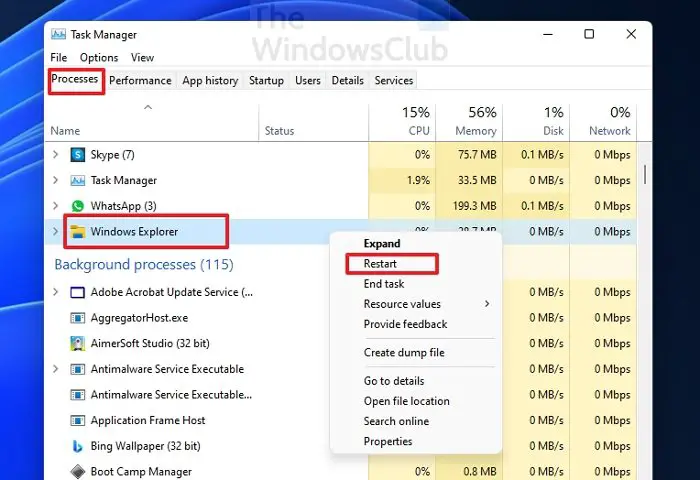This screenshot has width=700, height=480.
Task: Switch to the App history tab
Action: point(210,80)
